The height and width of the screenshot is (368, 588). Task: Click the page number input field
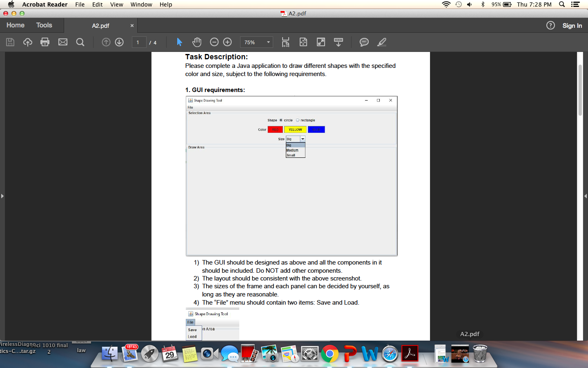click(139, 42)
